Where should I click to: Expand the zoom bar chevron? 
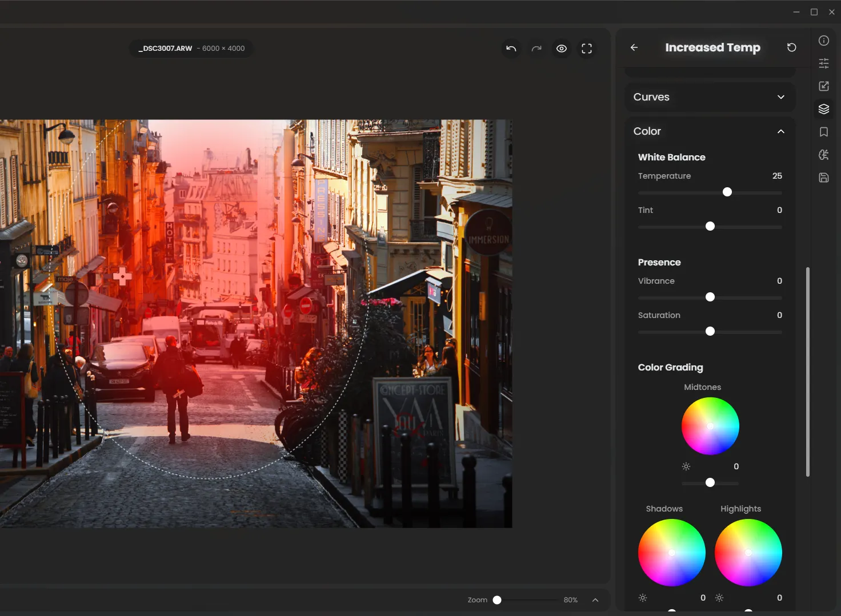pos(595,600)
